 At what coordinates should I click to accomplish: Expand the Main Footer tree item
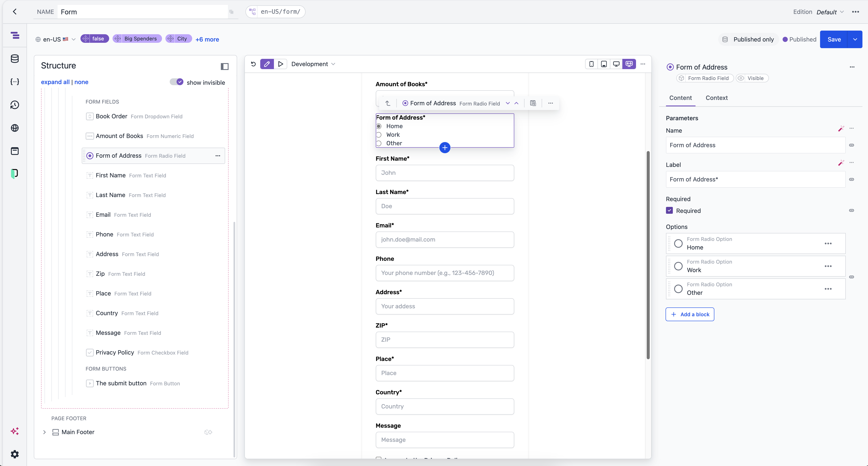[x=44, y=432]
